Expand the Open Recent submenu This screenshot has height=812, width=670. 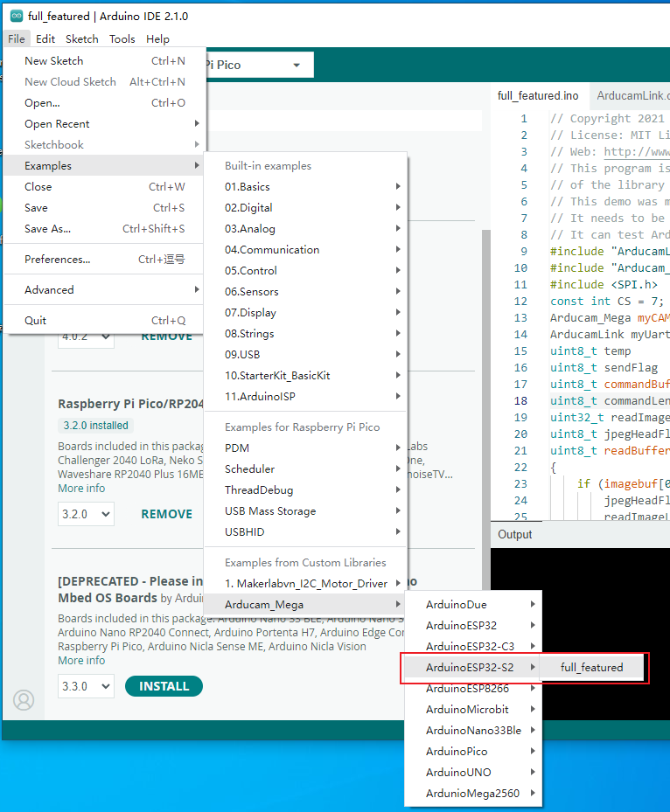point(105,124)
